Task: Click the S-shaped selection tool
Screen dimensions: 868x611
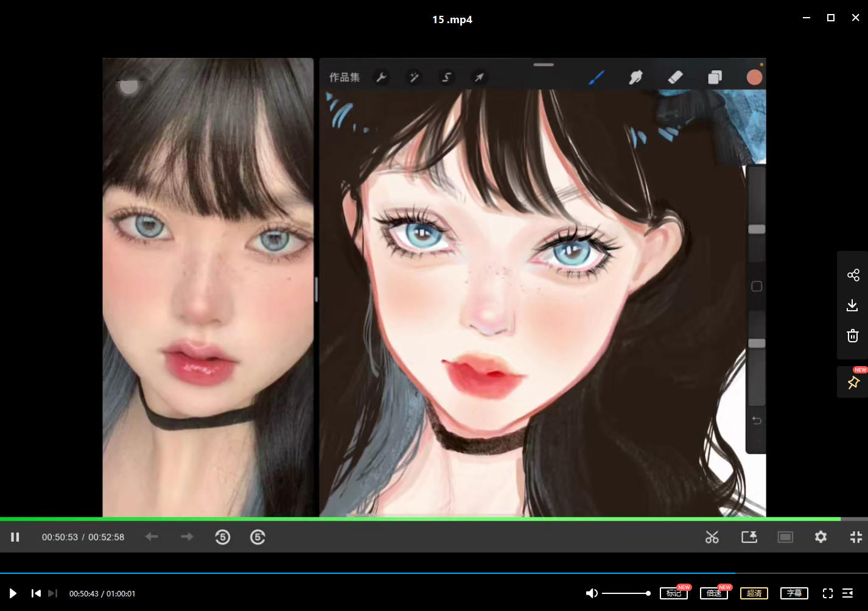Action: point(447,77)
